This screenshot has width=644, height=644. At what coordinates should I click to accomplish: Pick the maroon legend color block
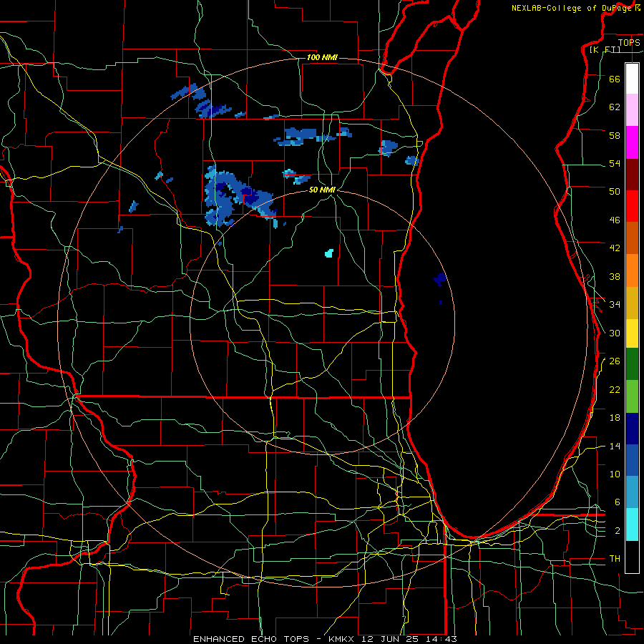tap(632, 174)
